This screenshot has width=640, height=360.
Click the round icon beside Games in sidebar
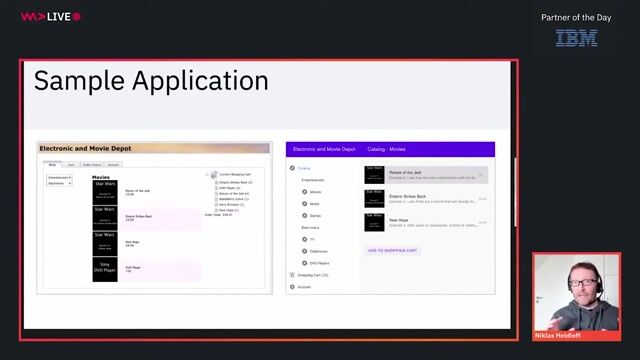(x=304, y=215)
